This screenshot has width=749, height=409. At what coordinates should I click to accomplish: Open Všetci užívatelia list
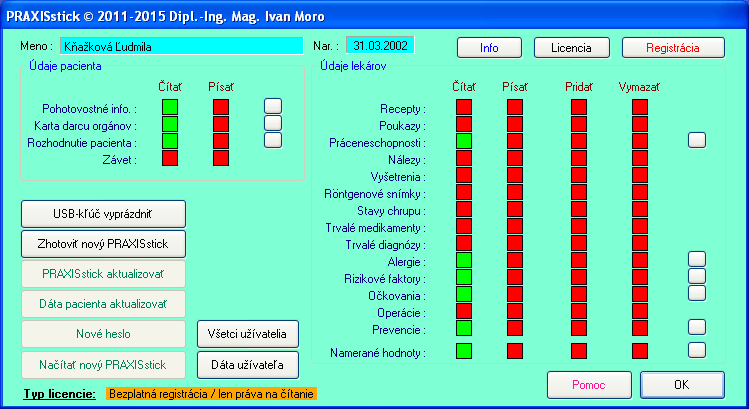tap(248, 334)
